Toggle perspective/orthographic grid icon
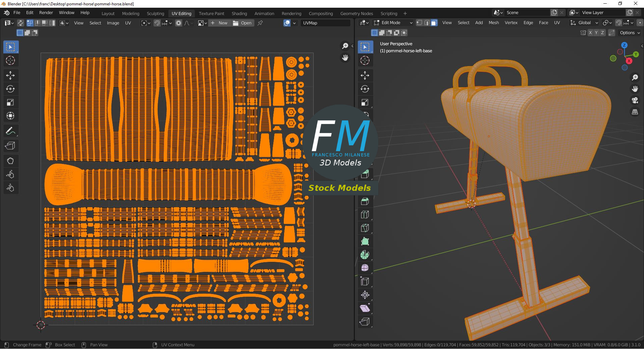 pyautogui.click(x=635, y=112)
